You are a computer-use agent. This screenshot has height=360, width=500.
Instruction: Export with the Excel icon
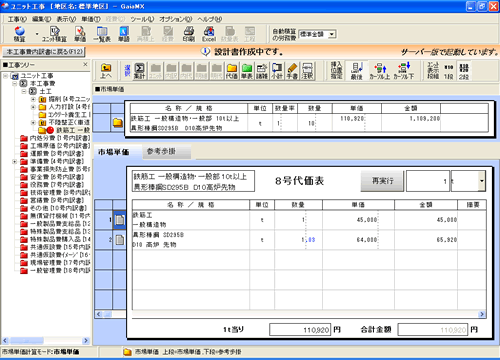[209, 34]
